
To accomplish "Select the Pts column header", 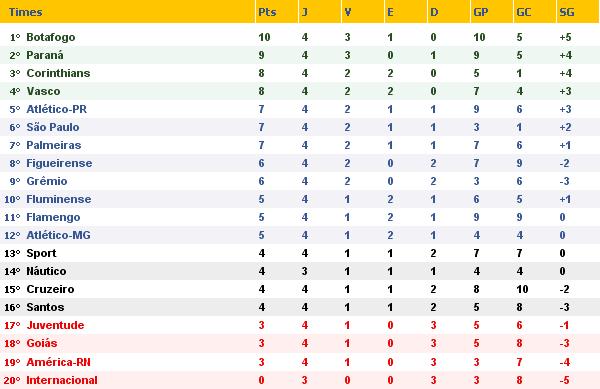I will click(267, 12).
